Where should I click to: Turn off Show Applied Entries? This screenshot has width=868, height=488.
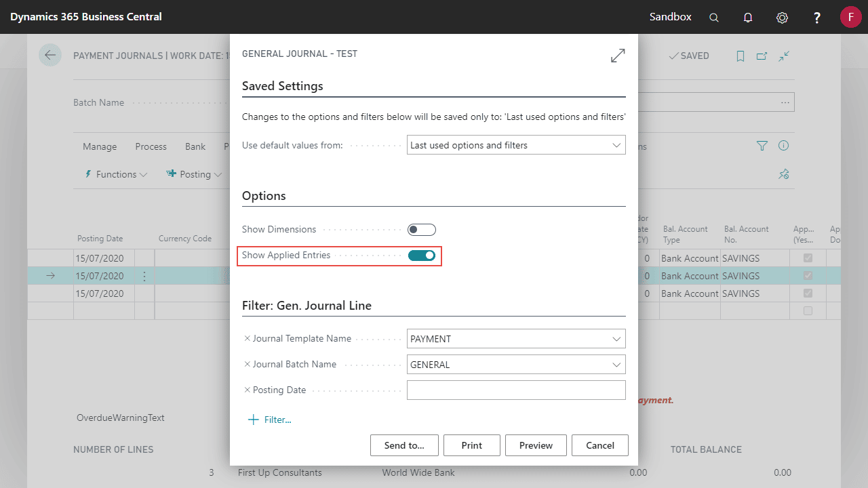tap(421, 256)
